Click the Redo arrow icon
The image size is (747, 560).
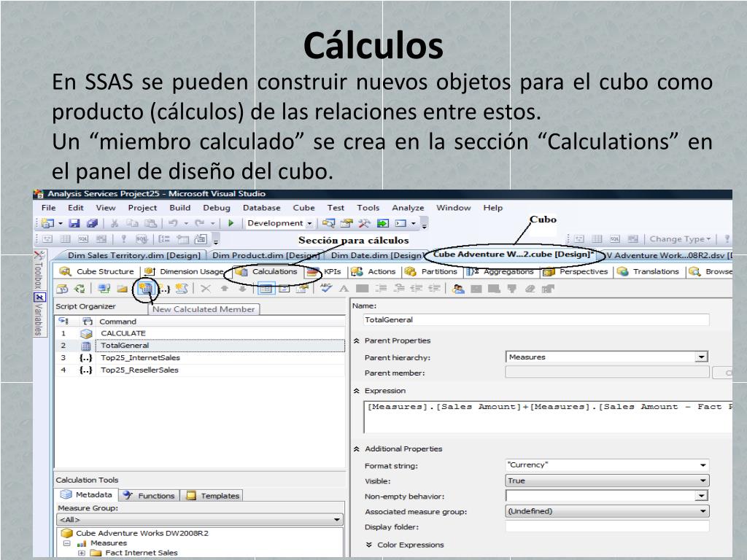tap(200, 223)
